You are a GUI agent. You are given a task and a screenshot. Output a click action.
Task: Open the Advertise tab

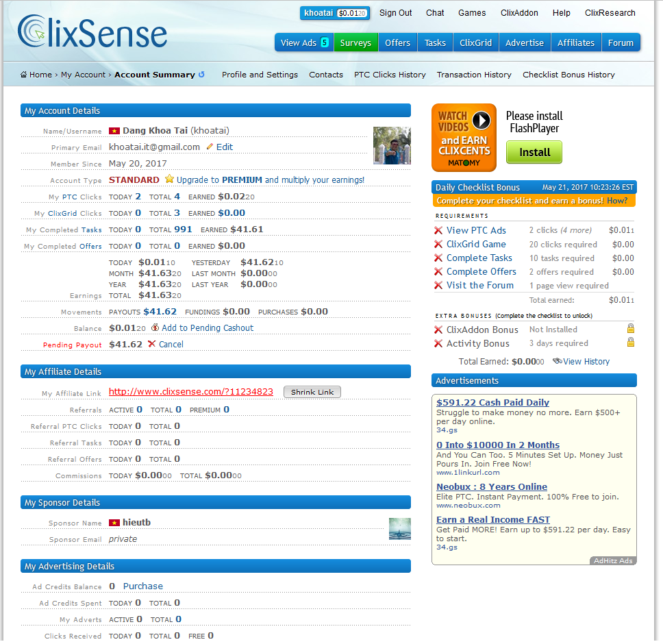coord(525,42)
